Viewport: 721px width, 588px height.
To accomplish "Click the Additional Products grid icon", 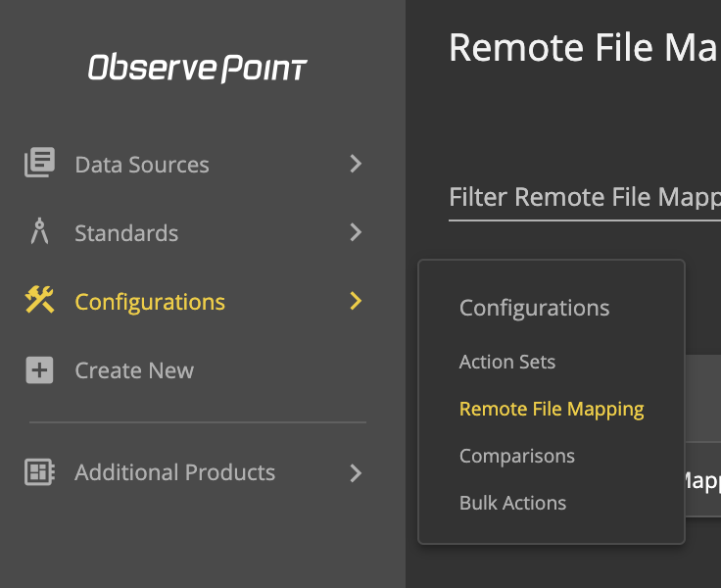I will [x=39, y=472].
